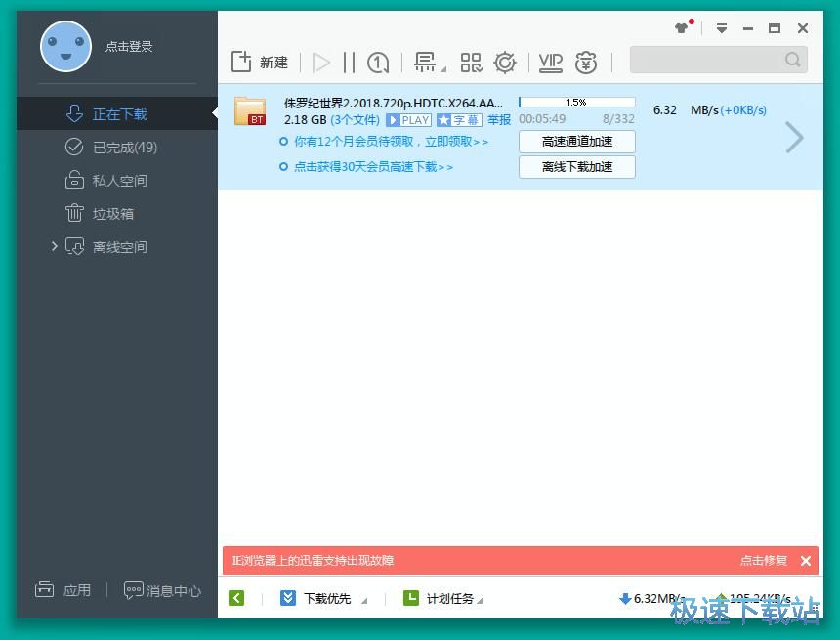Click the (3个文件) file count link

pyautogui.click(x=356, y=120)
